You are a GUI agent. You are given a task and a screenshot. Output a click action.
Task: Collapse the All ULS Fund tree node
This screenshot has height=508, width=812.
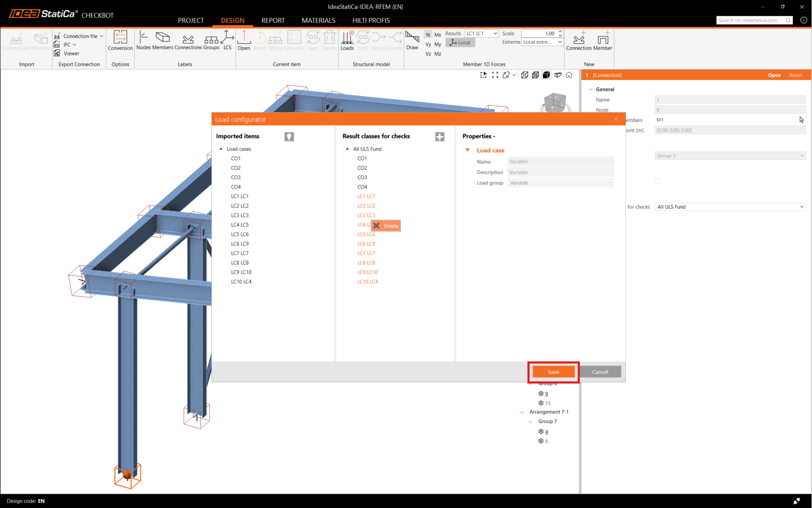tap(347, 149)
